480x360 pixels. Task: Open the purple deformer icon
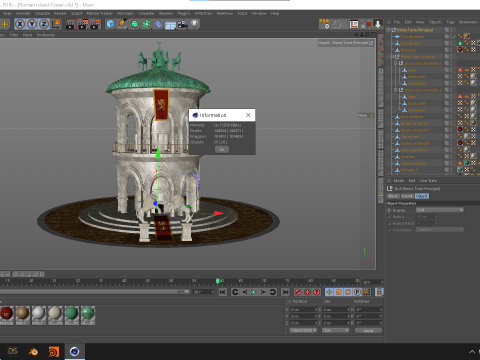(158, 24)
